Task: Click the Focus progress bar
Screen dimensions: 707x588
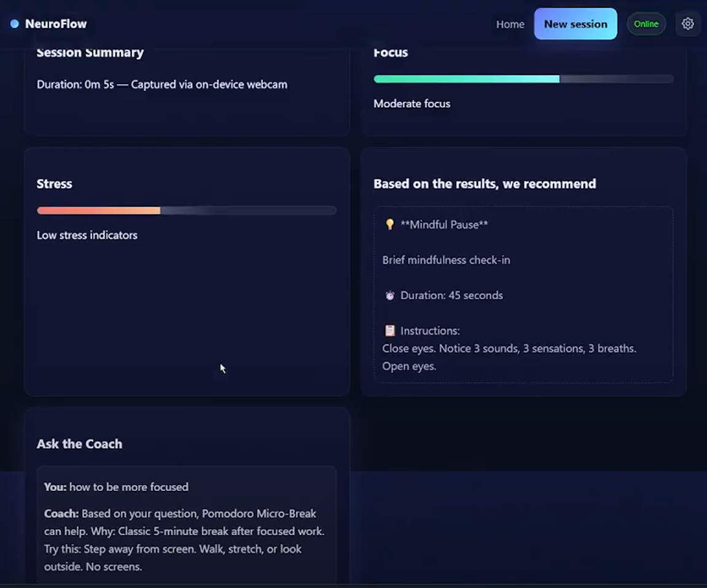Action: 523,79
